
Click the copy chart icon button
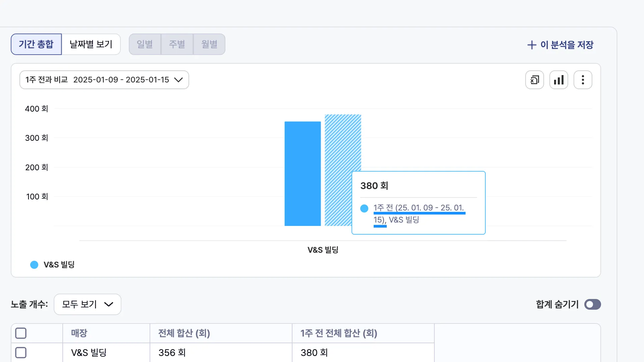click(x=534, y=80)
